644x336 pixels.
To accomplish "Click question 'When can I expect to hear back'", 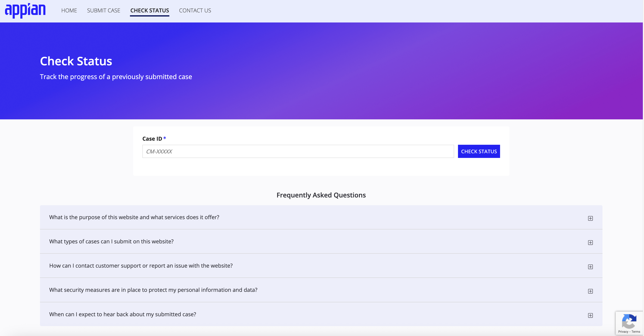I will tap(123, 314).
